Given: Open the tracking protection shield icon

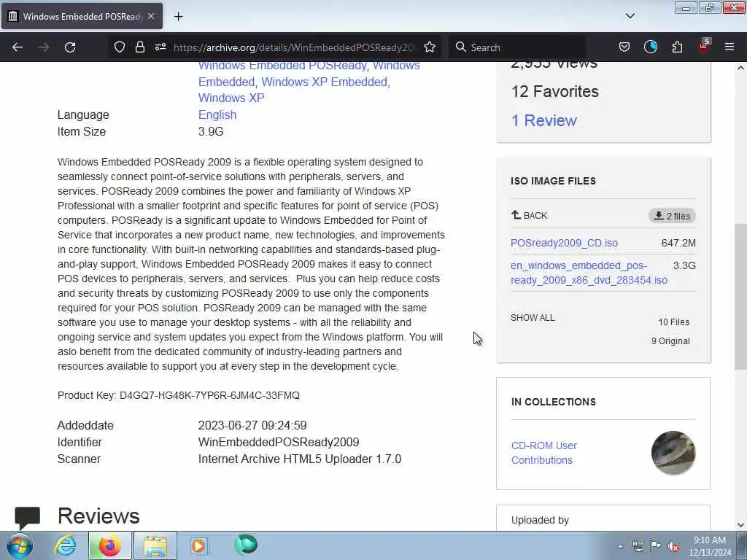Looking at the screenshot, I should point(119,47).
